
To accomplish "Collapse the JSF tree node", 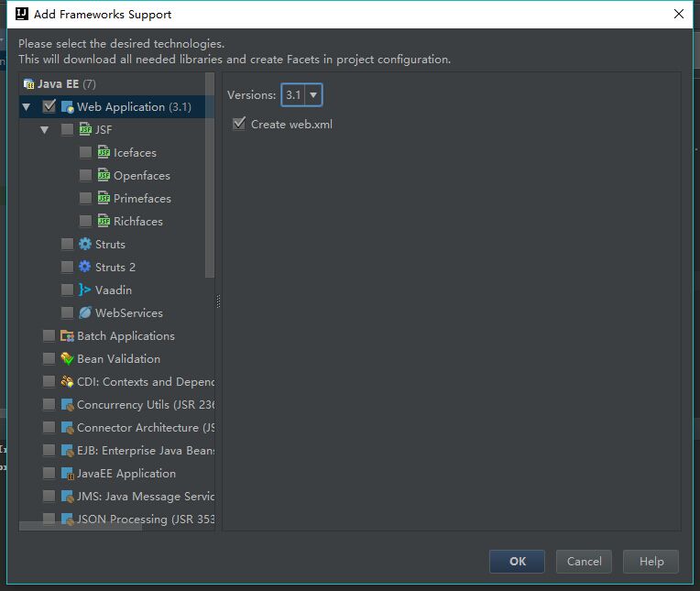I will click(x=45, y=130).
